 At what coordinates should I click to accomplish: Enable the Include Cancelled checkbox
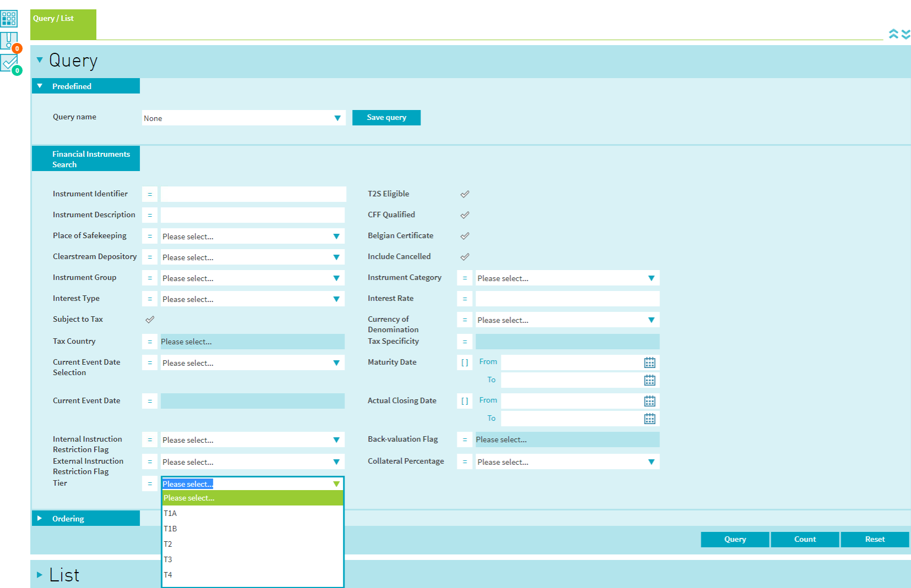(465, 257)
